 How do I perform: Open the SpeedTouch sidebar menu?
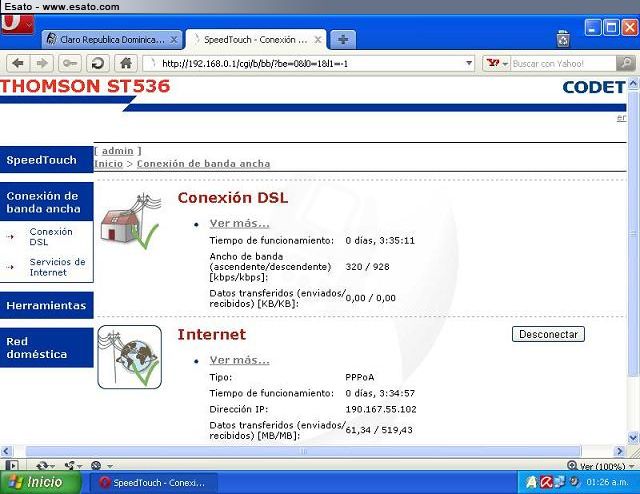(x=47, y=160)
